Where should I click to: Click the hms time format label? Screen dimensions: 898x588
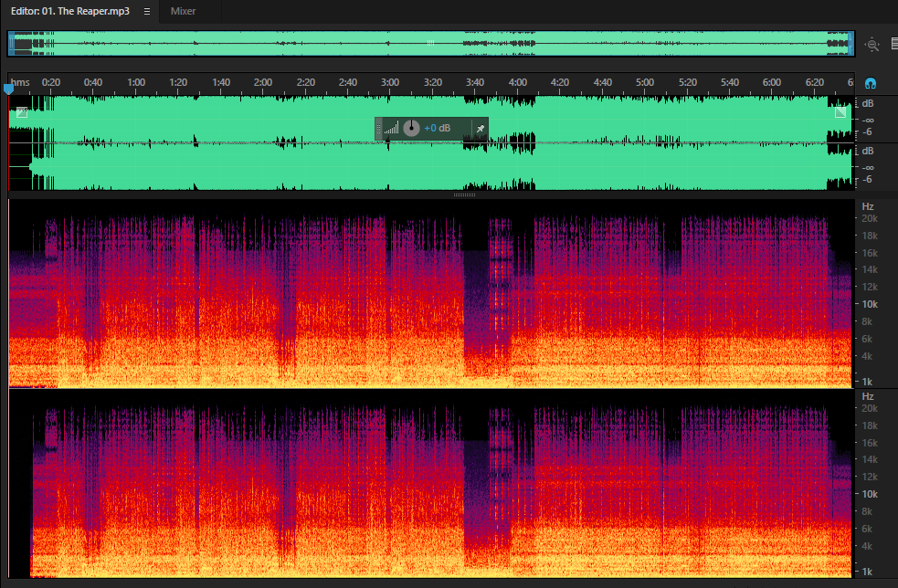20,82
